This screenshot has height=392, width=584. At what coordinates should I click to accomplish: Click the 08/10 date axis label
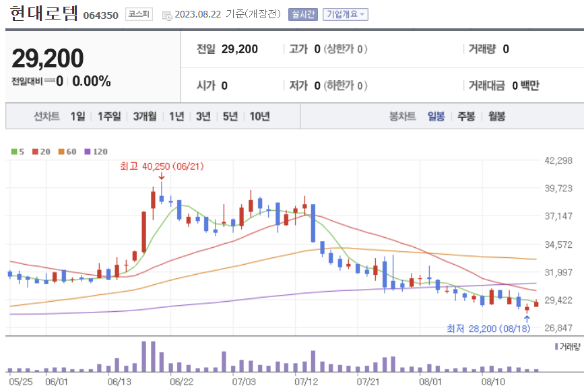tap(493, 382)
